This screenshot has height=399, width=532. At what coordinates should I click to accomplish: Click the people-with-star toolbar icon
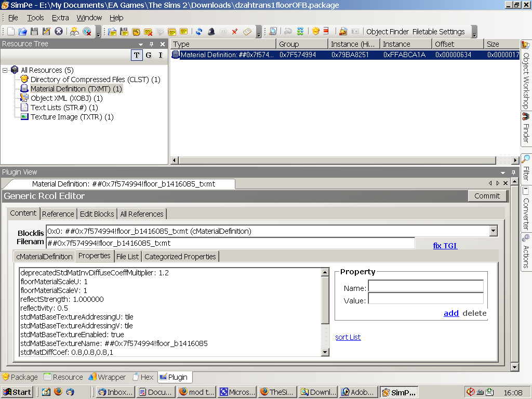pyautogui.click(x=75, y=32)
